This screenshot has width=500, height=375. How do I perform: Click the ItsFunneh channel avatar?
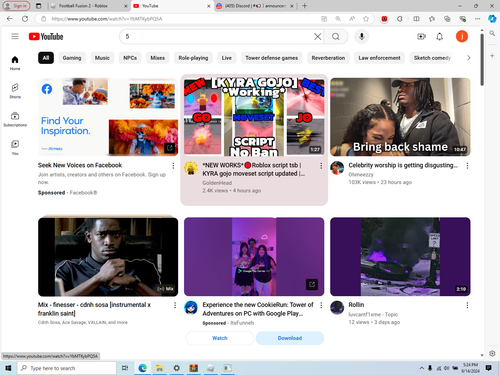click(x=191, y=307)
